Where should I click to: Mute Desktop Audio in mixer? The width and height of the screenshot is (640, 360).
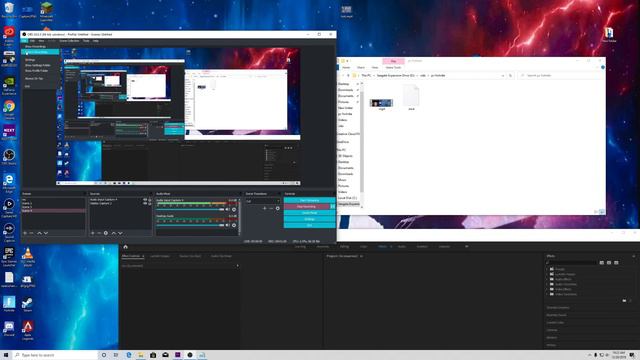pyautogui.click(x=227, y=225)
